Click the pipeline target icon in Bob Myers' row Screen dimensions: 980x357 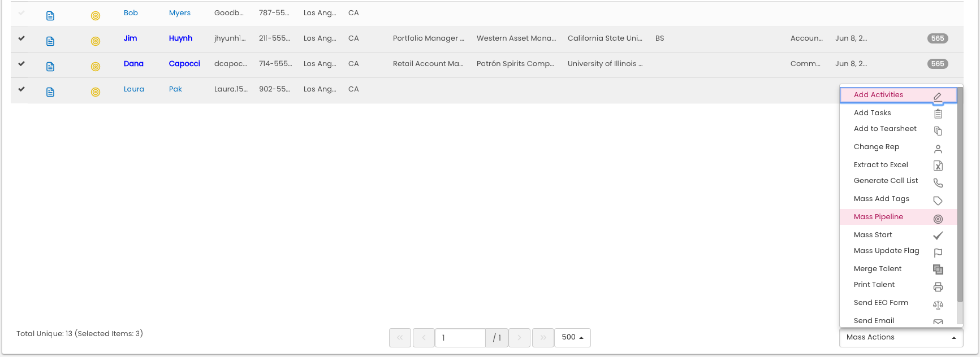tap(96, 16)
